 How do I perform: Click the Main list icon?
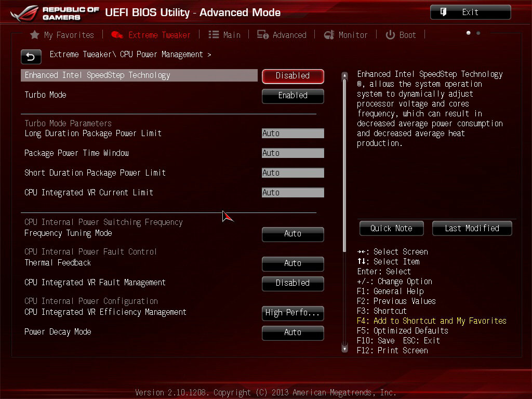coord(214,35)
